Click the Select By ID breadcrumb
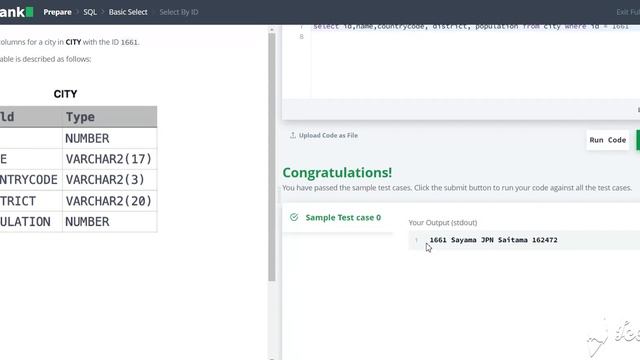640x360 pixels. [179, 12]
